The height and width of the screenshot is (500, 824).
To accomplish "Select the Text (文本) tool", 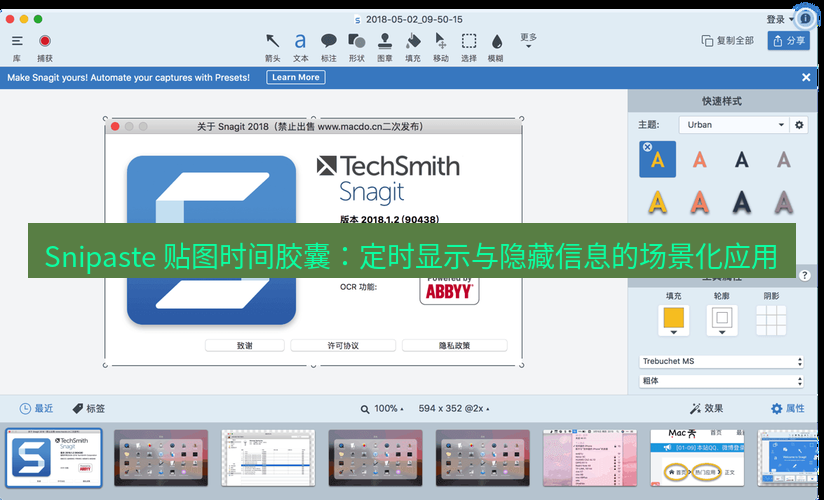I will tap(300, 47).
